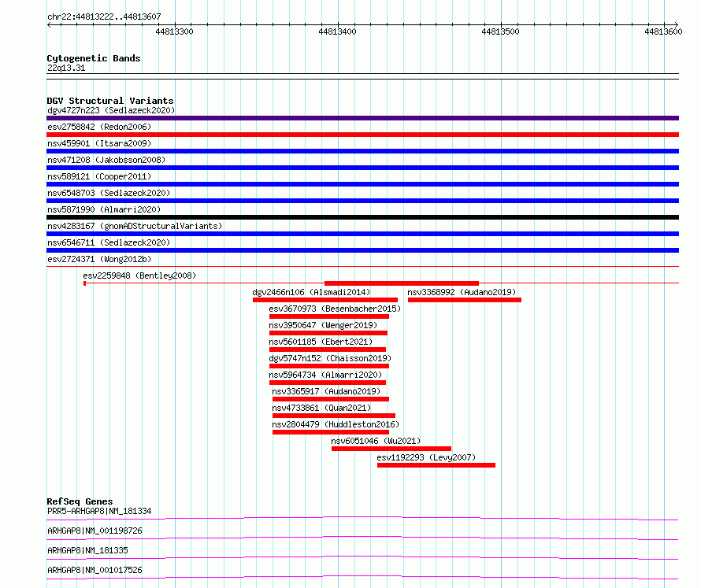This screenshot has height=588, width=701.
Task: Click the blue nsv459901 variant bar
Action: pyautogui.click(x=362, y=151)
